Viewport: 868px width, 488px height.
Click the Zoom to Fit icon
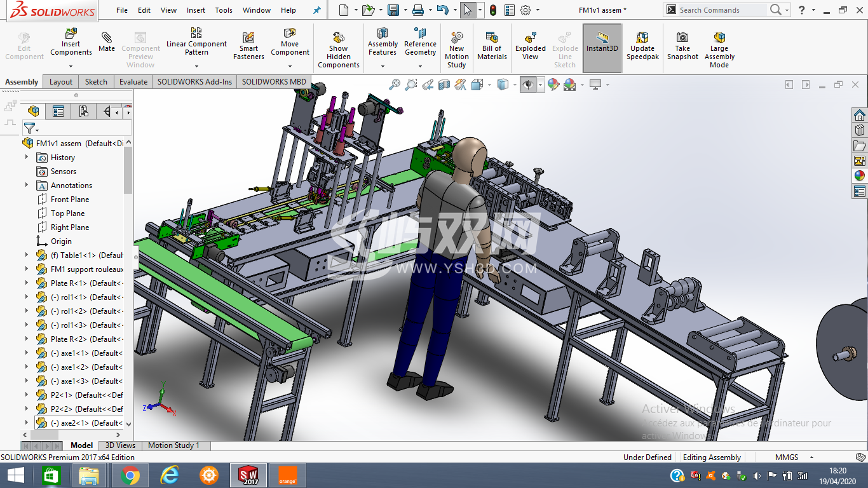[x=395, y=85]
